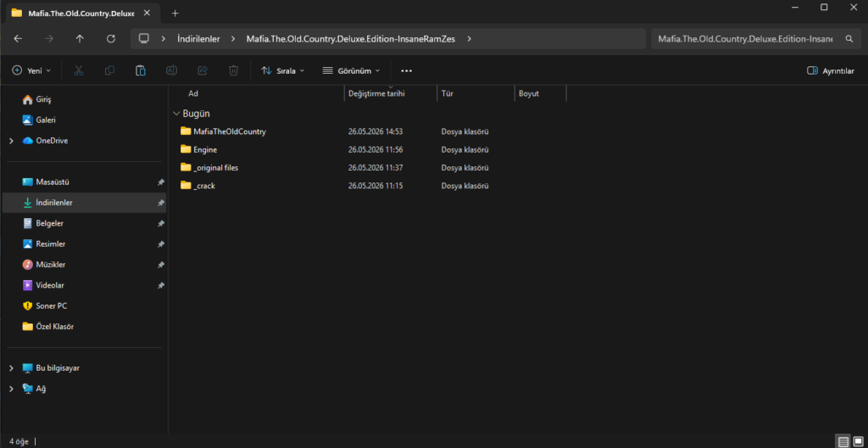Click the Rename icon in toolbar
Image resolution: width=868 pixels, height=448 pixels.
tap(171, 70)
